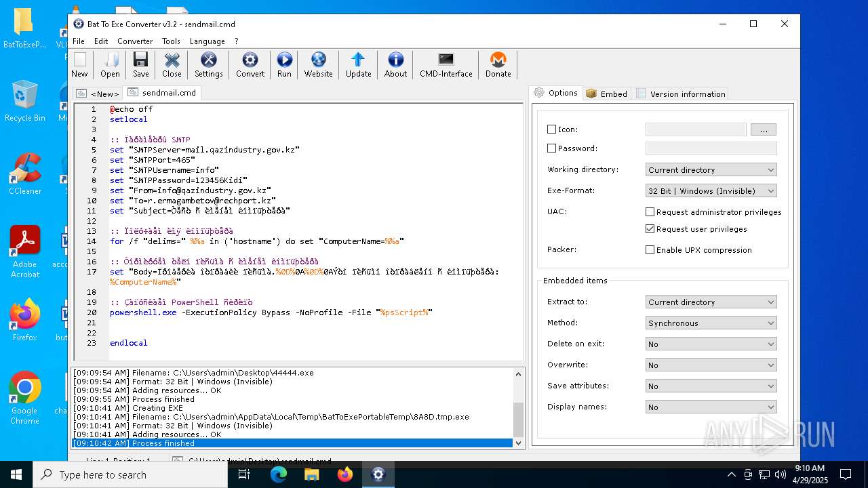868x488 pixels.
Task: Click the Icon path input field
Action: pyautogui.click(x=696, y=129)
